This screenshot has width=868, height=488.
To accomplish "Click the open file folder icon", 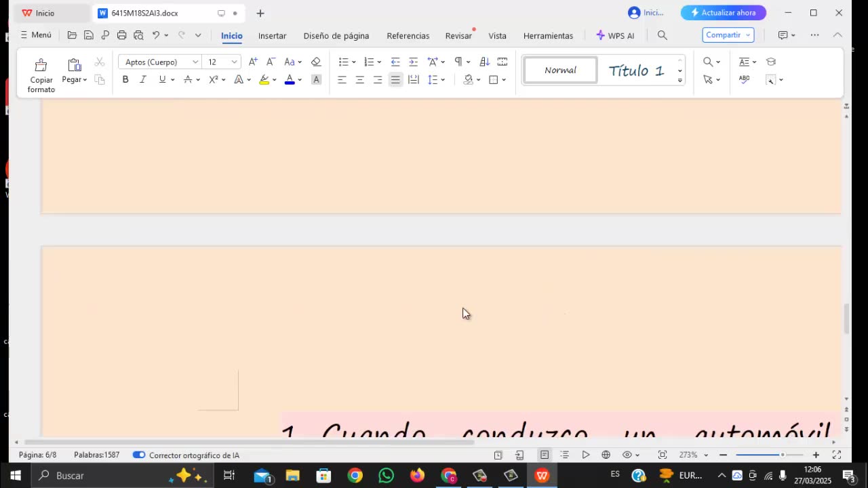I will pos(72,35).
